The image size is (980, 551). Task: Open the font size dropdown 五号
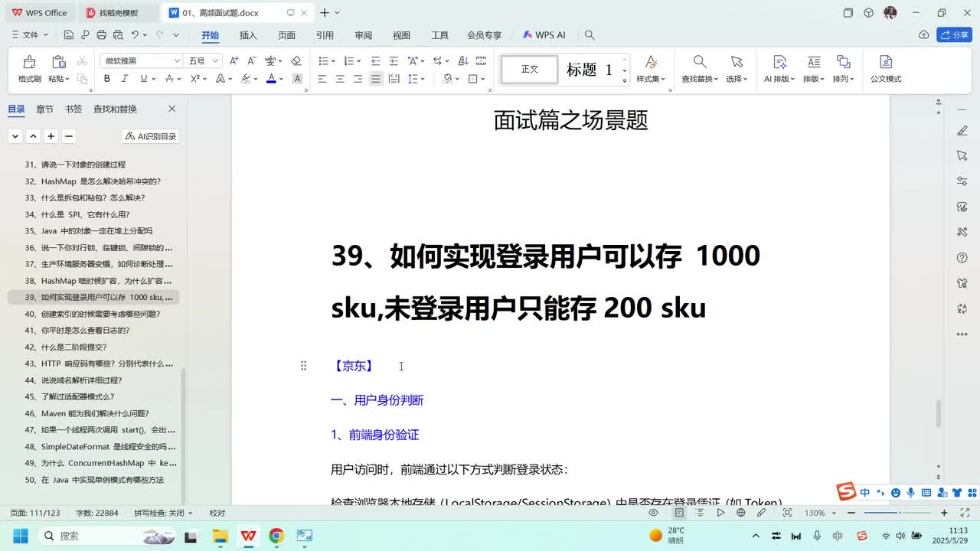[216, 60]
